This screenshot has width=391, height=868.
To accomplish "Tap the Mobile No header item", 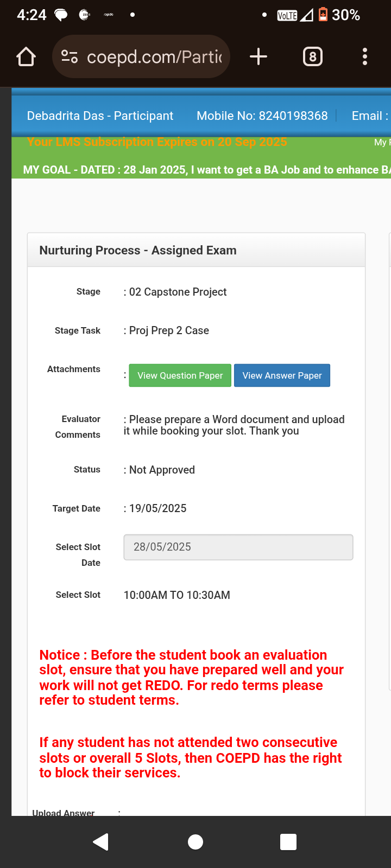I will [x=262, y=116].
